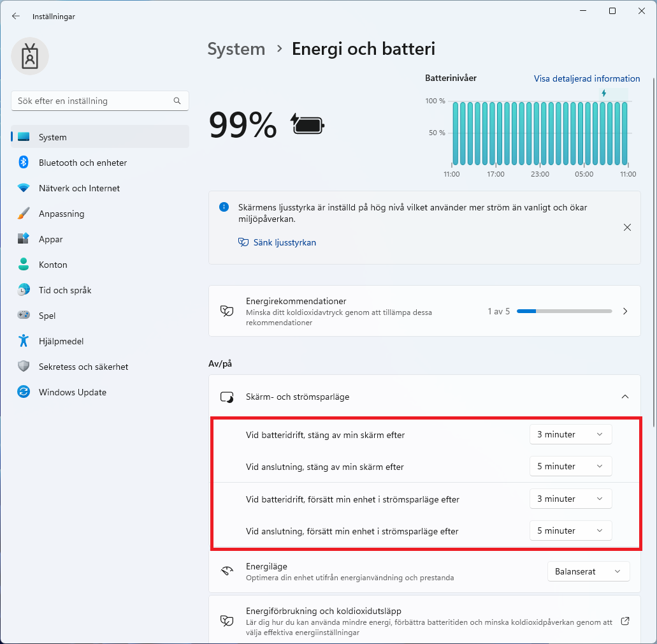Dismiss the brightness notice with its X
This screenshot has height=644, width=657.
pos(627,227)
